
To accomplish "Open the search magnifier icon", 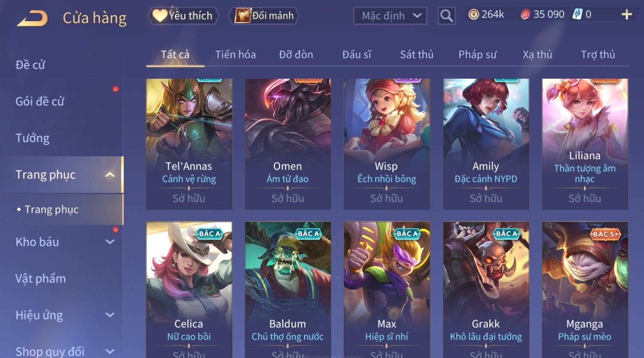I will [x=446, y=16].
